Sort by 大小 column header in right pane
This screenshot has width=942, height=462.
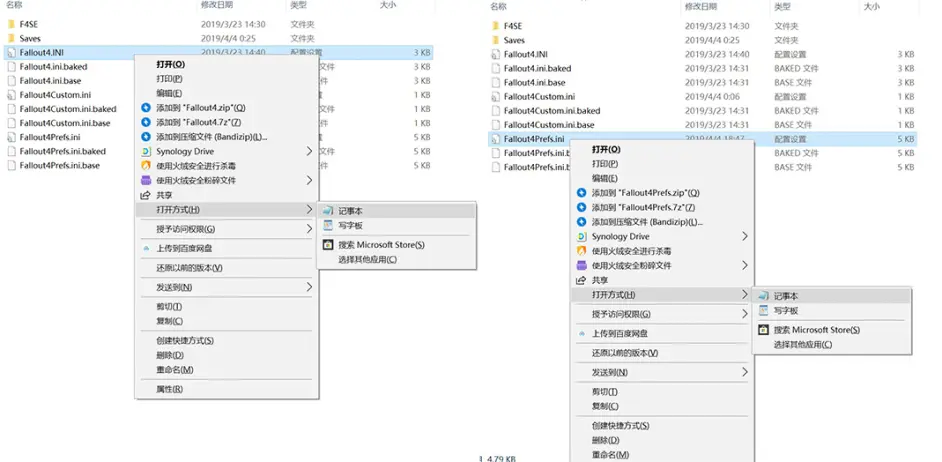[x=871, y=7]
